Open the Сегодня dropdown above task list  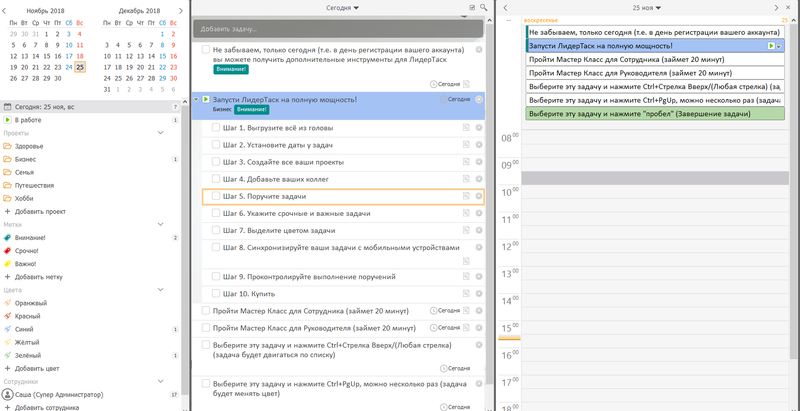point(343,7)
